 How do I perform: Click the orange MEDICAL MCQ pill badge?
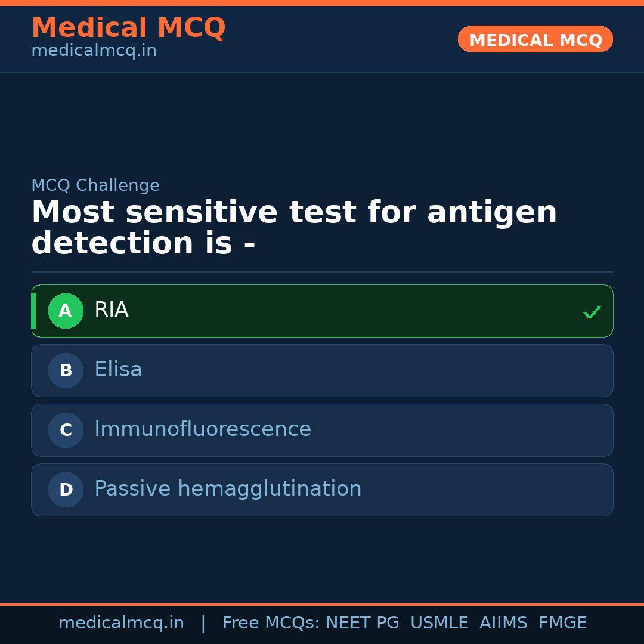point(535,39)
